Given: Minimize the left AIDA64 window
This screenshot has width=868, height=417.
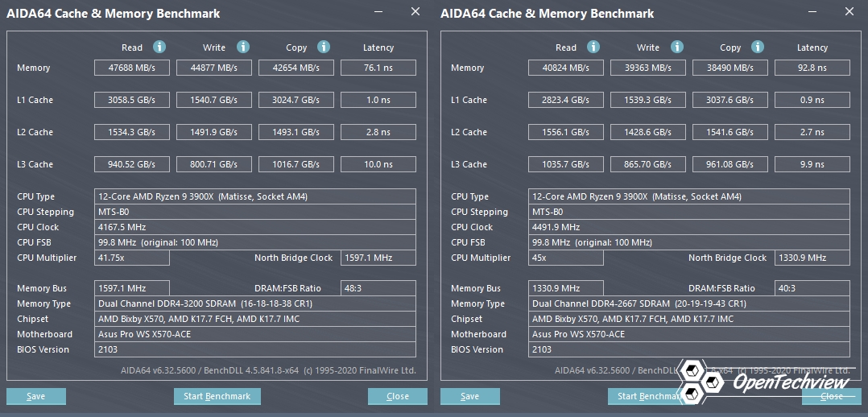Looking at the screenshot, I should 378,11.
